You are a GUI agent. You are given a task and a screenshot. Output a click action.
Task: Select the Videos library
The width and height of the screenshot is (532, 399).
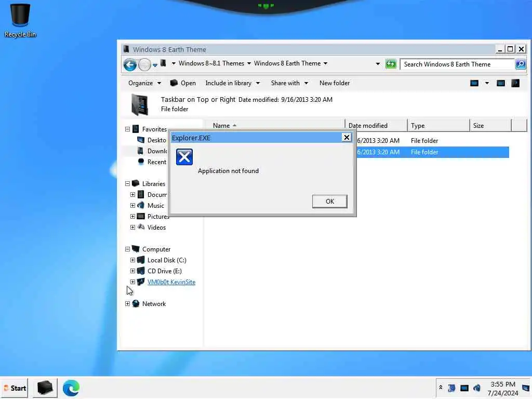click(x=156, y=228)
